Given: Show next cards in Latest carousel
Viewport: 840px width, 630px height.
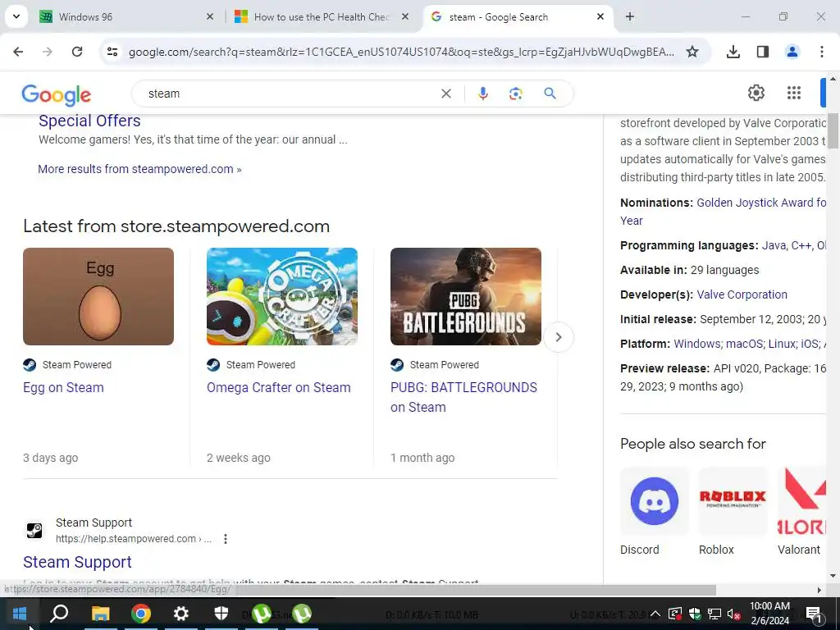Looking at the screenshot, I should click(558, 337).
